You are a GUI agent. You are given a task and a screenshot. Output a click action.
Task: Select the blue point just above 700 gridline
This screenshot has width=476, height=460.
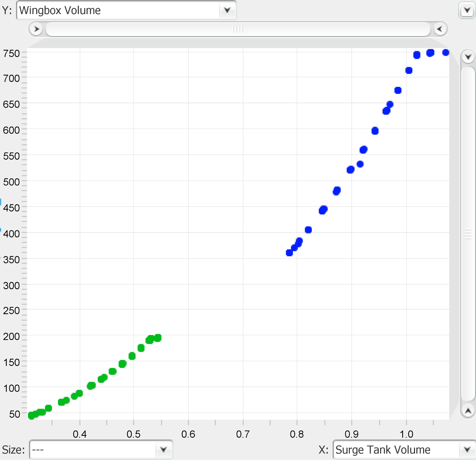point(409,70)
